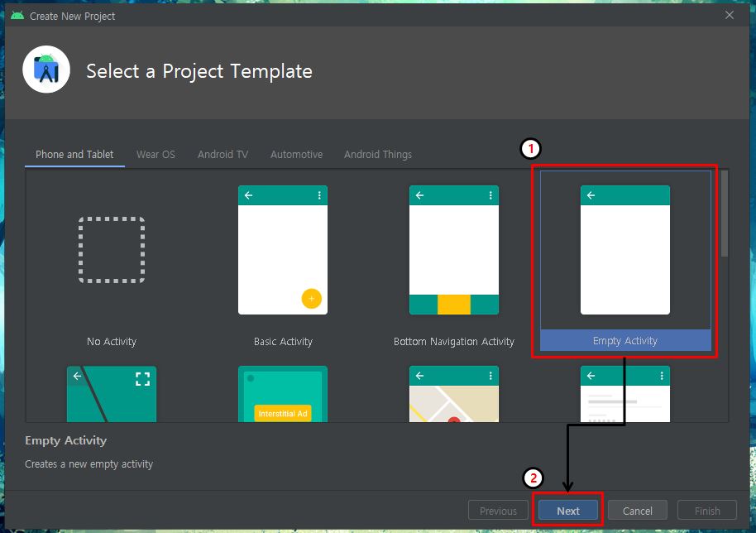756x533 pixels.
Task: Click the bold Empty Activity description heading
Action: pos(65,440)
